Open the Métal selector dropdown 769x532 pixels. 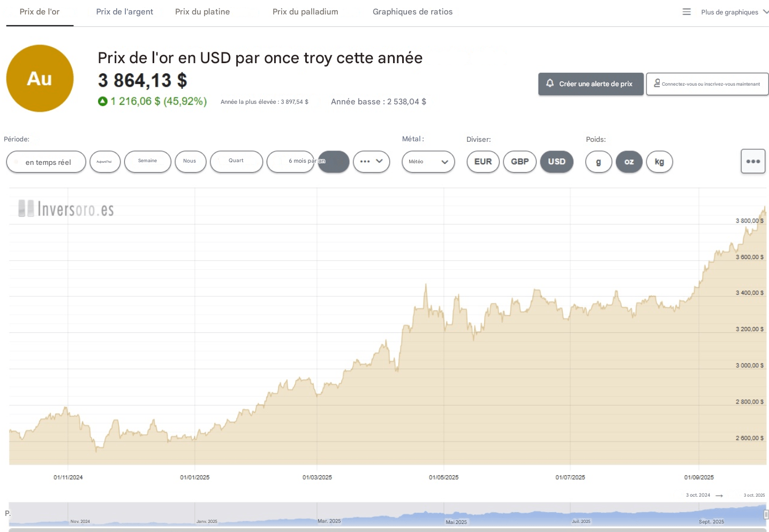[428, 162]
